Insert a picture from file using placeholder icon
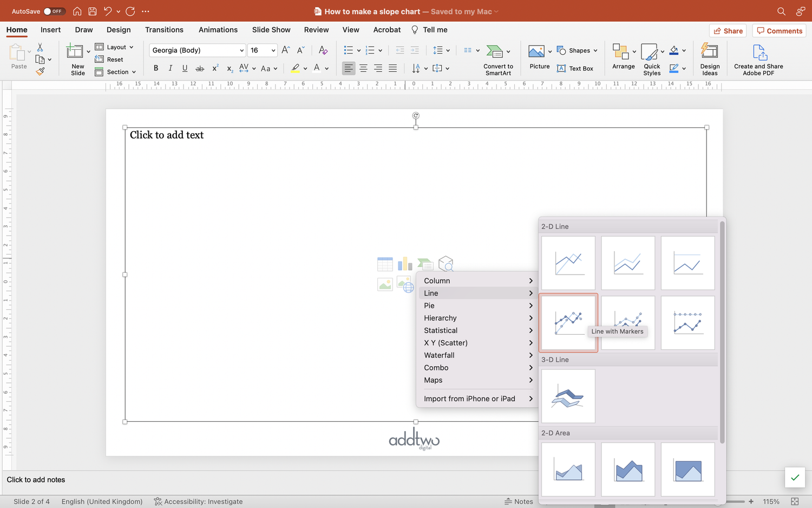The width and height of the screenshot is (812, 508). pyautogui.click(x=385, y=284)
